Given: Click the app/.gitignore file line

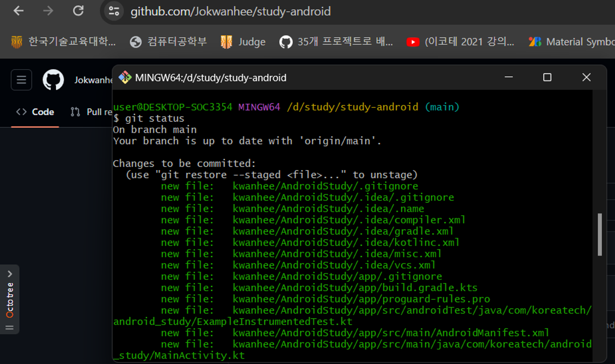Looking at the screenshot, I should [301, 276].
